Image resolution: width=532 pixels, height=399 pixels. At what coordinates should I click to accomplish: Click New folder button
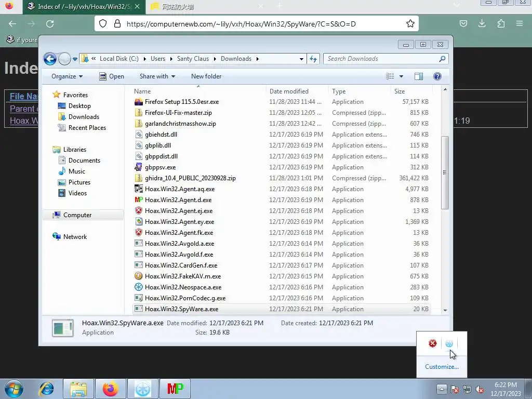[206, 76]
